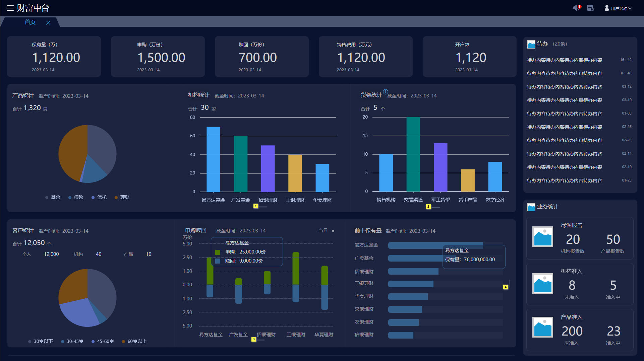Image resolution: width=644 pixels, height=361 pixels.
Task: Open the todo item dated 03-10
Action: click(x=579, y=100)
